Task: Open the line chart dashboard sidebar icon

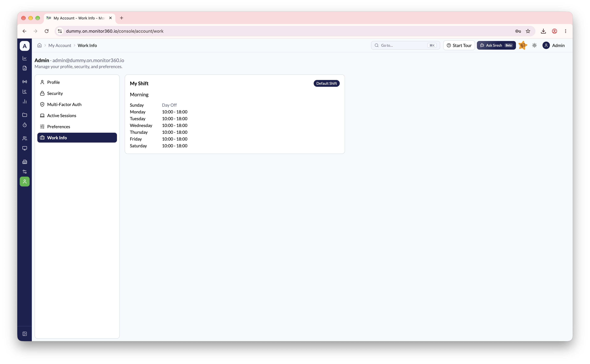Action: pos(25,58)
